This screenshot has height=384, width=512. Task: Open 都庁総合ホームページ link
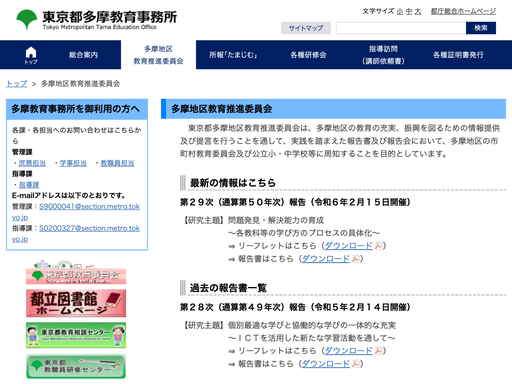click(463, 11)
